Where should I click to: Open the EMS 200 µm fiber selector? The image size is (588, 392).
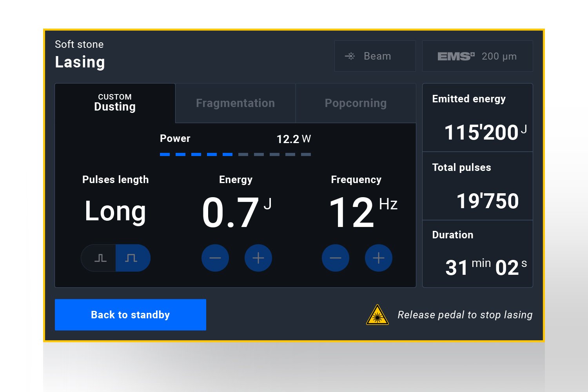point(477,56)
